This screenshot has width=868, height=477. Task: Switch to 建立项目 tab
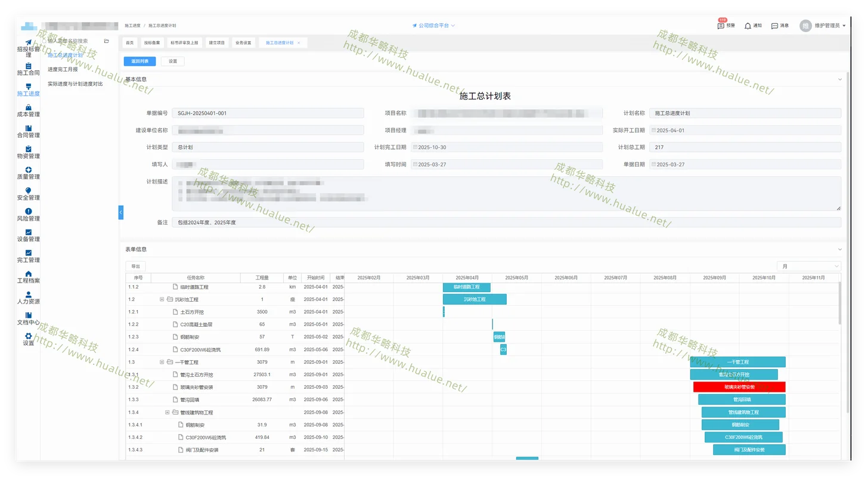pyautogui.click(x=217, y=43)
